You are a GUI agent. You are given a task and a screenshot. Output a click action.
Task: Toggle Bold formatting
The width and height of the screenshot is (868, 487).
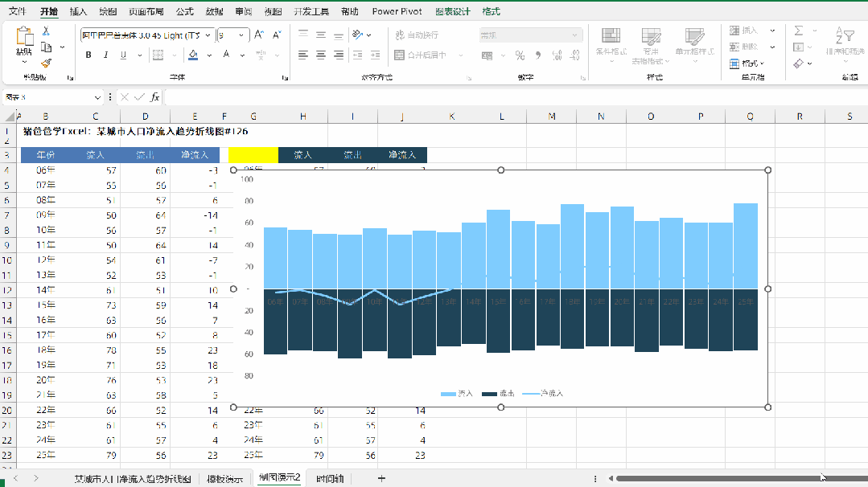point(88,55)
